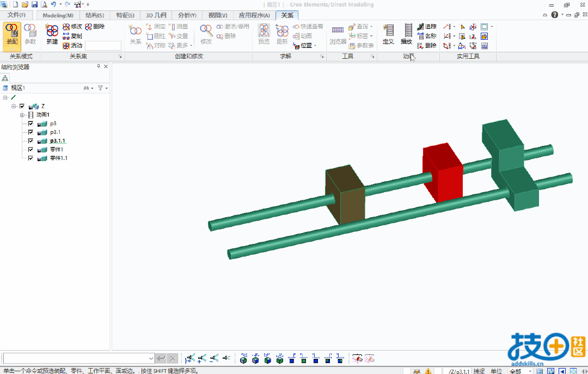Switch to the 结构(S) tab
Screen dimensions: 588x374
95,15
